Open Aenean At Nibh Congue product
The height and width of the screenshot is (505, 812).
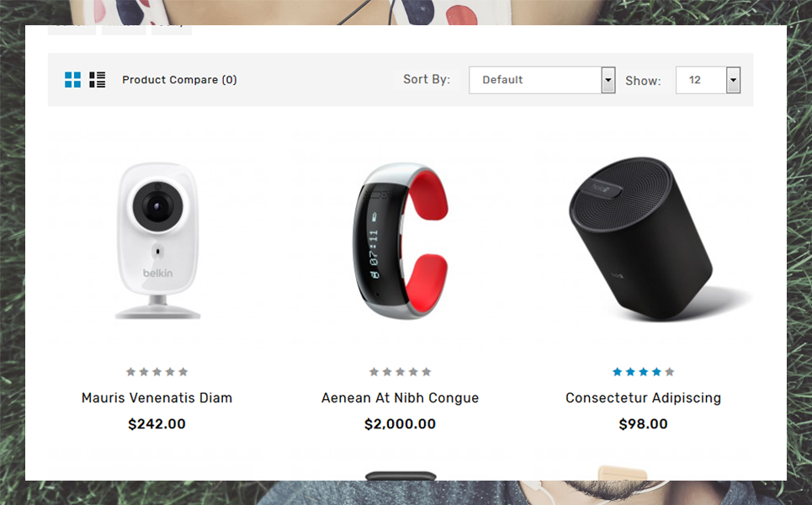point(400,398)
